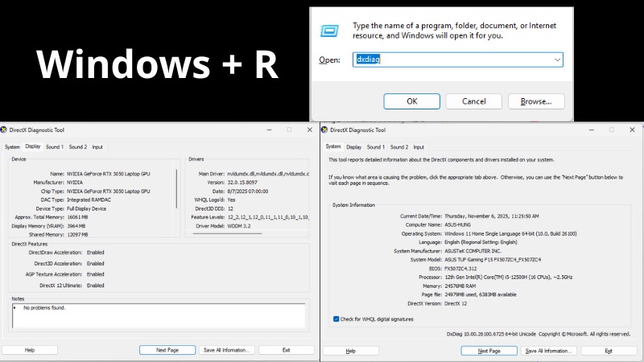Minimize the right DirectX Diagnostic Tool window

tap(592, 130)
